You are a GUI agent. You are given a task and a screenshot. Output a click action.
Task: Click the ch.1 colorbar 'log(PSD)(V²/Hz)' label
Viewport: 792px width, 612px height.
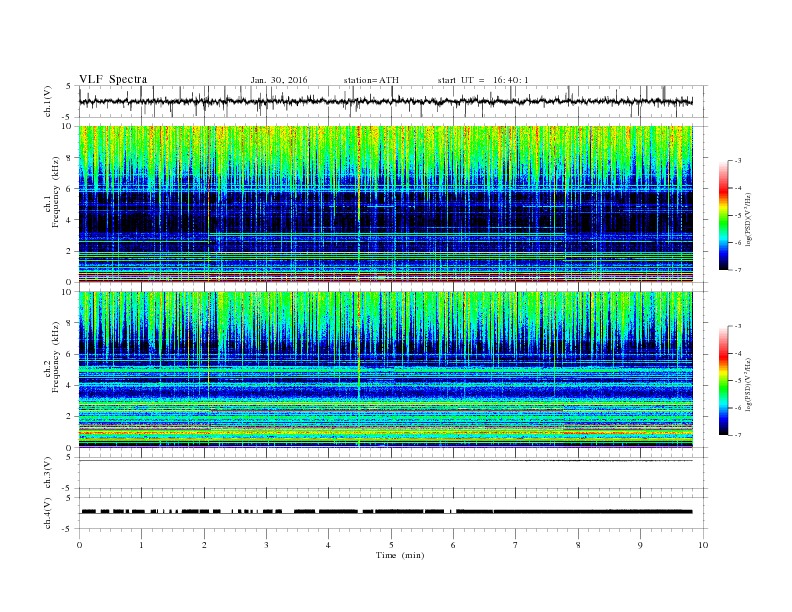[x=749, y=220]
